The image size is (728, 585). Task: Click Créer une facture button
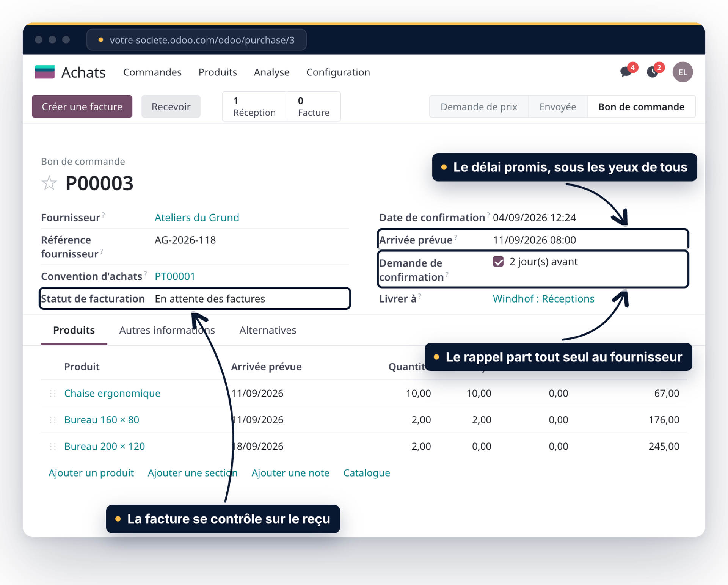click(82, 107)
